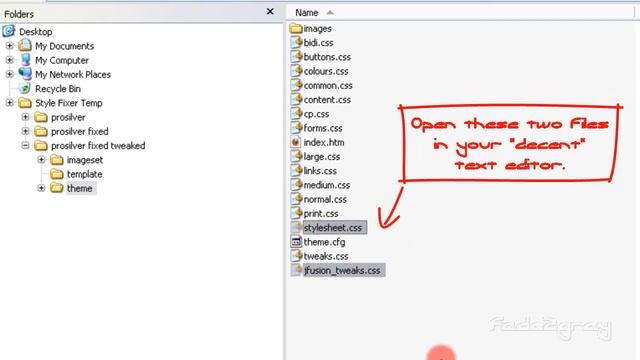
Task: Select the images folder icon in file list
Action: 296,28
